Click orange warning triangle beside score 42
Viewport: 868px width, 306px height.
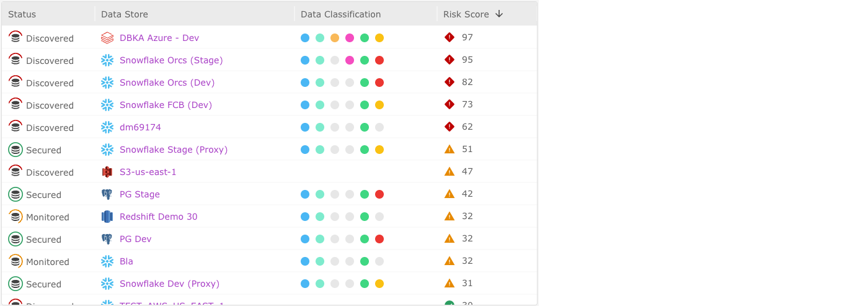pos(449,194)
